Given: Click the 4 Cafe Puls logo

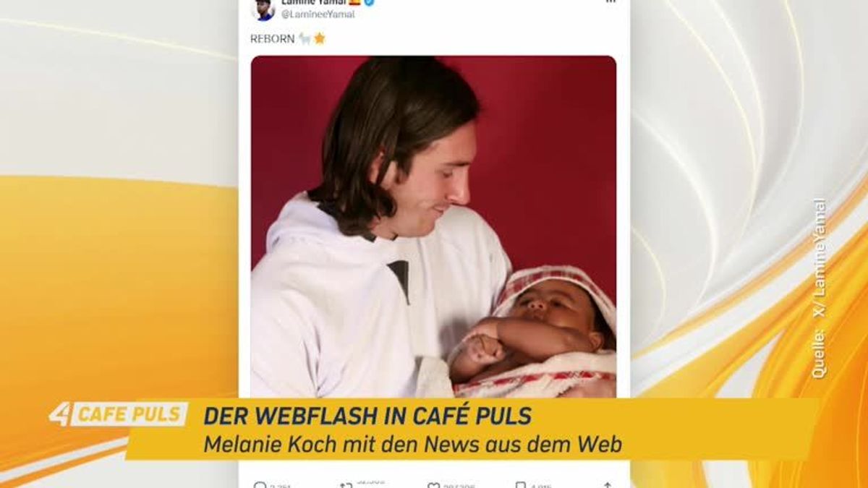Looking at the screenshot, I should pyautogui.click(x=118, y=414).
